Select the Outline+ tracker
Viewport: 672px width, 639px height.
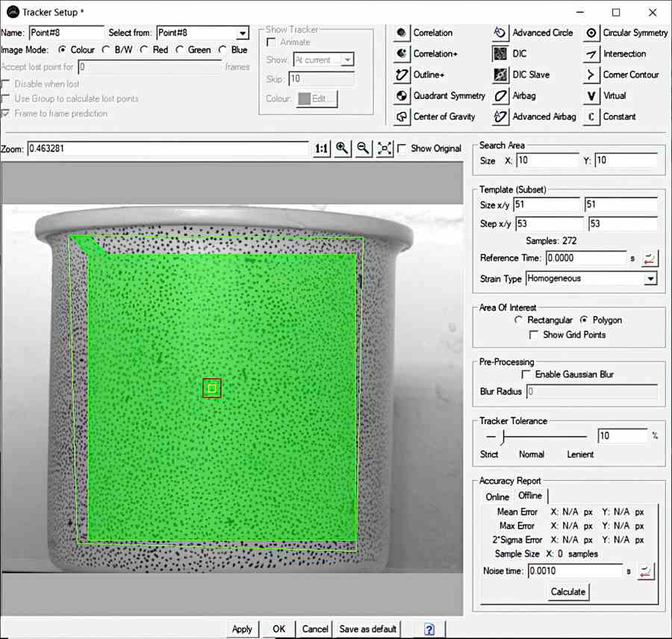pyautogui.click(x=400, y=75)
